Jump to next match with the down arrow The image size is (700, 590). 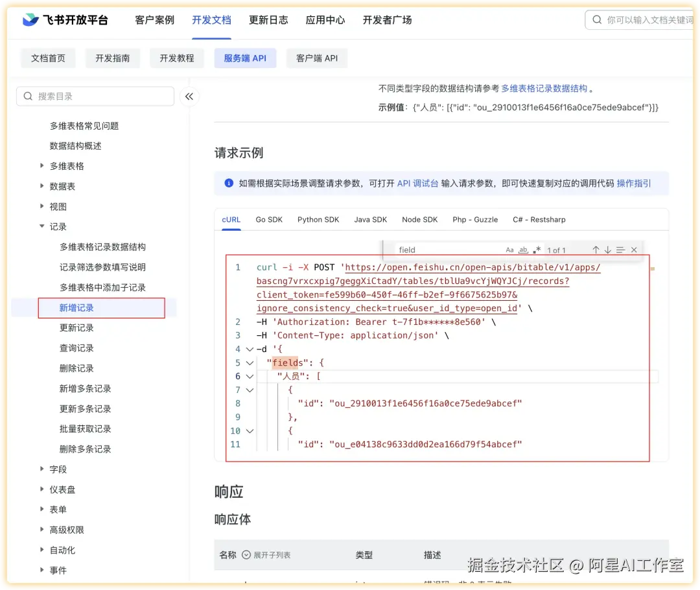click(x=607, y=249)
